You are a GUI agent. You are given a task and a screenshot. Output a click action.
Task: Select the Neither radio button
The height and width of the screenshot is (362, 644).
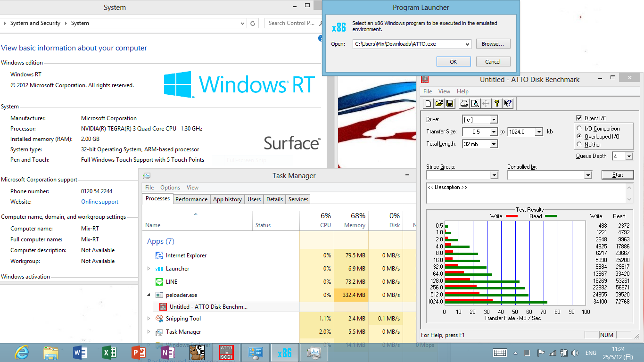pyautogui.click(x=579, y=144)
